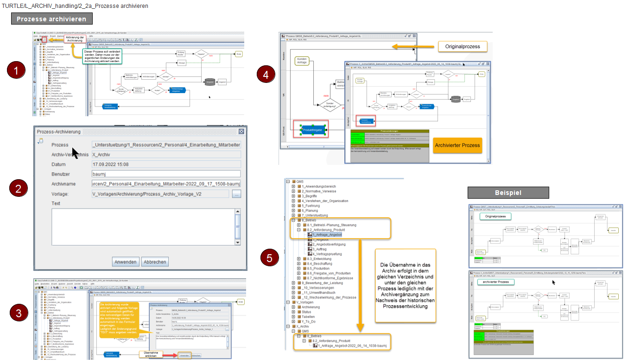Screen dimensions: 628x364
Task: Click the Text area scrollbar up arrow
Action: click(x=238, y=212)
